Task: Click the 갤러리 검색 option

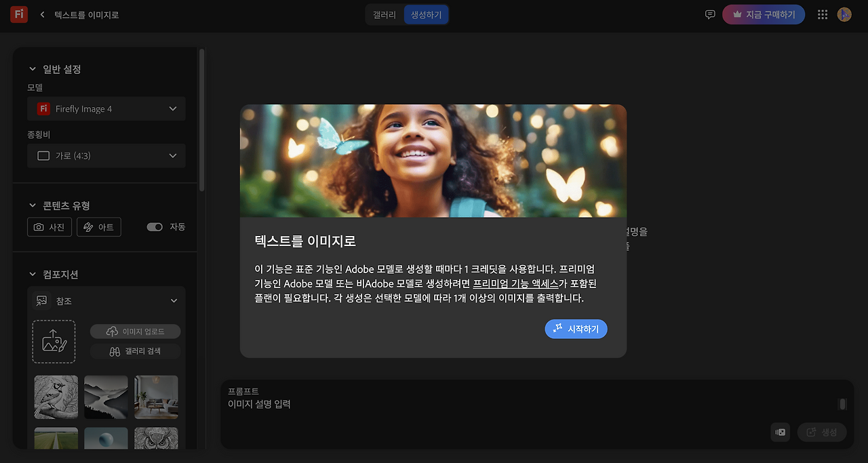Action: [134, 351]
